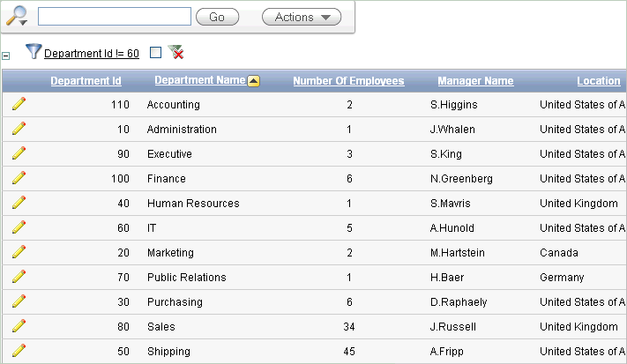Edit the Accounting row via pencil icon
The width and height of the screenshot is (627, 364).
(19, 104)
